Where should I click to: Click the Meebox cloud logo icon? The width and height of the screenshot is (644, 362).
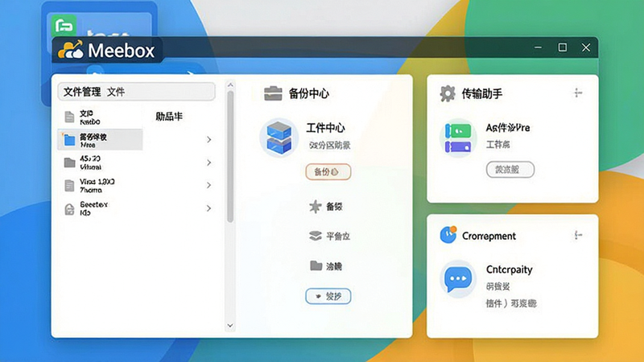(71, 51)
